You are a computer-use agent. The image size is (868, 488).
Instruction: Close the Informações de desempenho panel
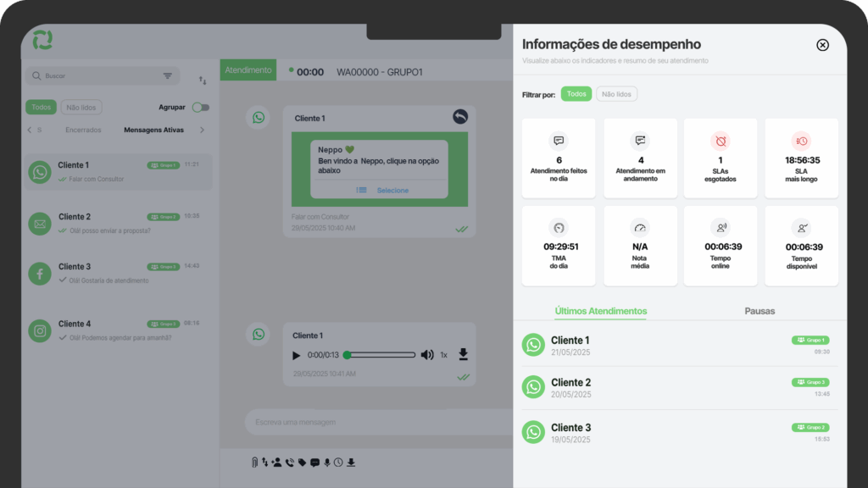pyautogui.click(x=822, y=45)
